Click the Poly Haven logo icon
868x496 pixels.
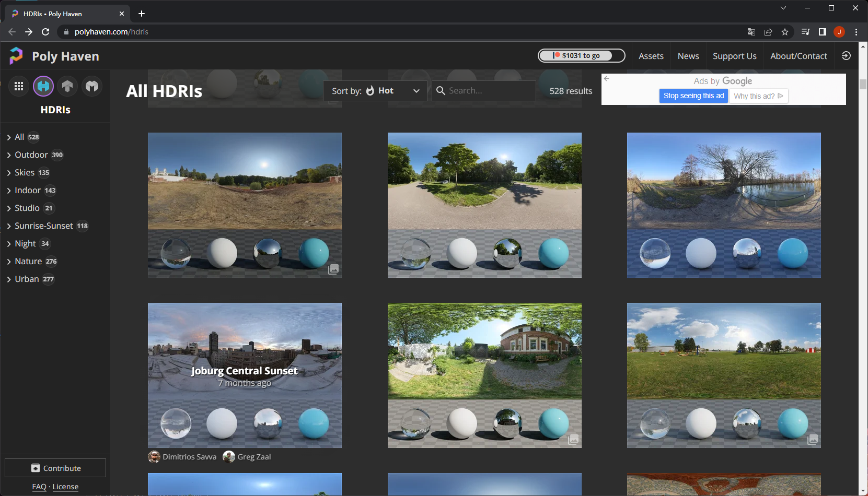16,56
